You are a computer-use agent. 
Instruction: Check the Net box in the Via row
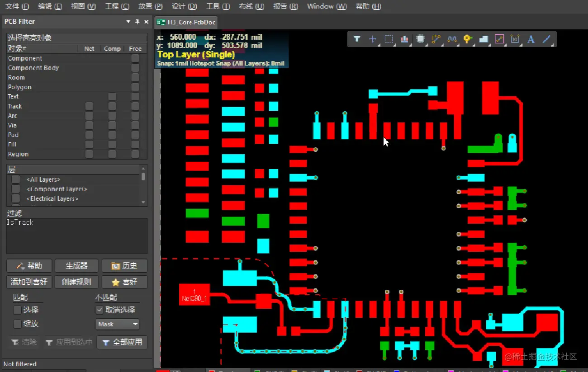[x=90, y=125]
